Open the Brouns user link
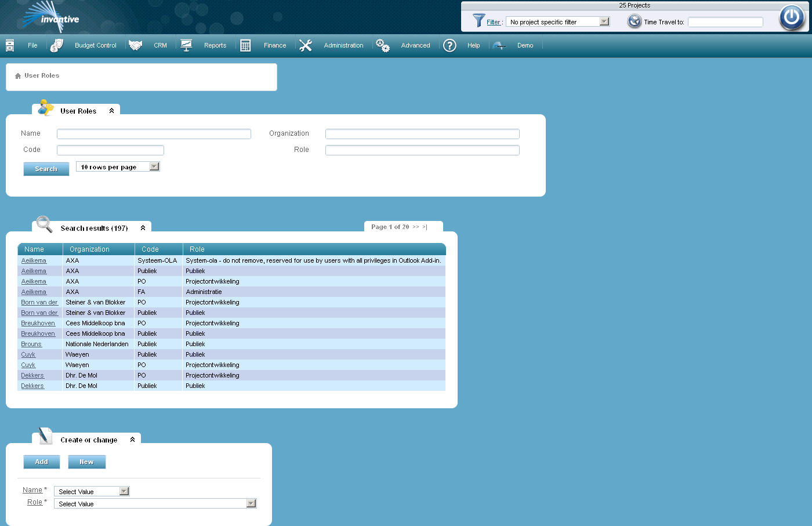Screen dimensions: 812x526 [31, 344]
